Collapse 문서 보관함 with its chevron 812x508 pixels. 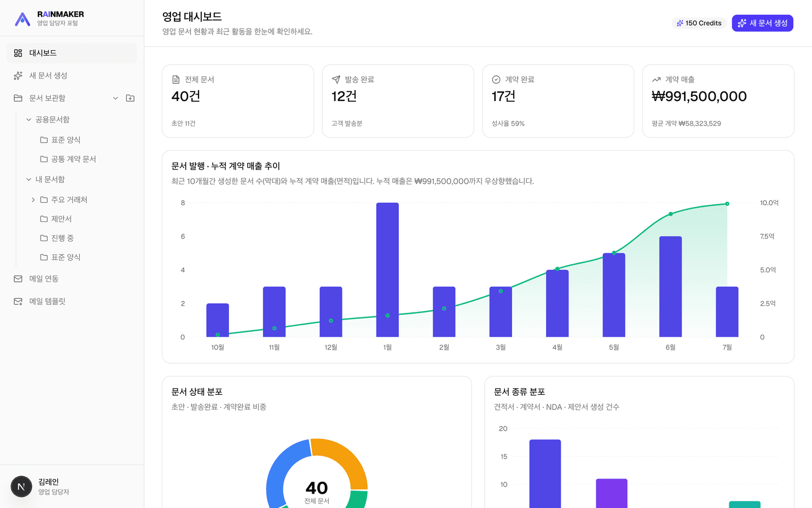116,98
